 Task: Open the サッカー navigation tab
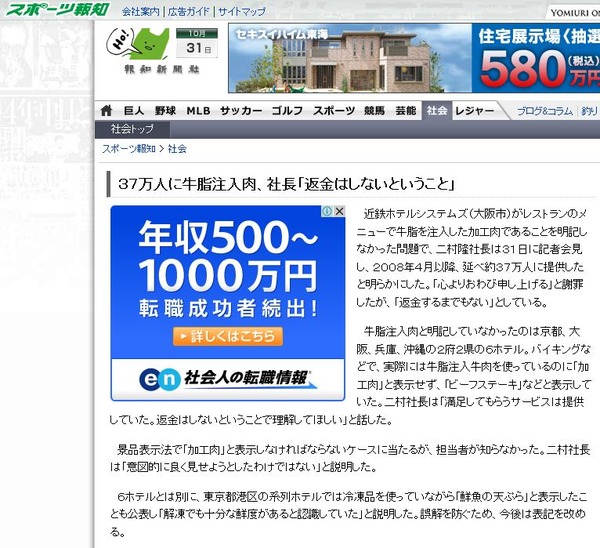coord(241,111)
